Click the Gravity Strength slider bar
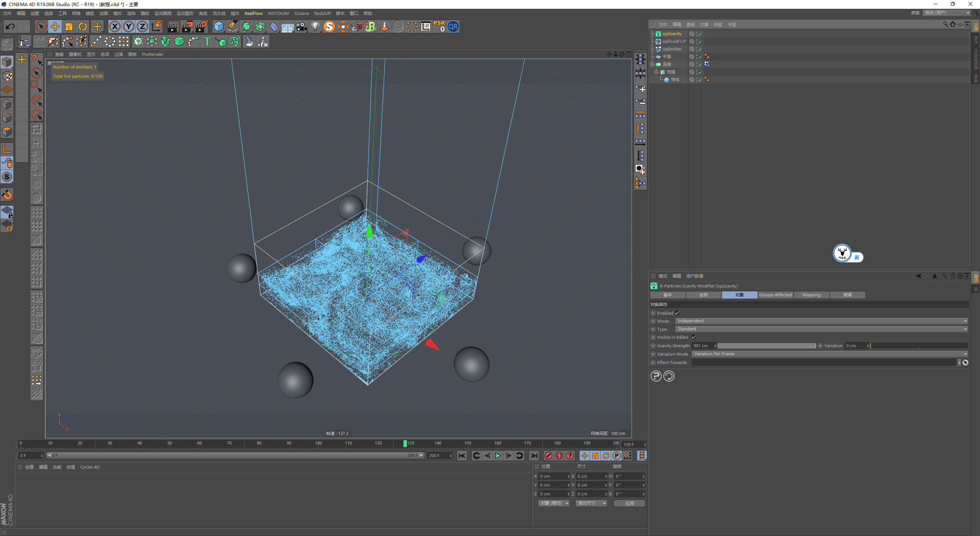This screenshot has width=980, height=536. [x=766, y=345]
